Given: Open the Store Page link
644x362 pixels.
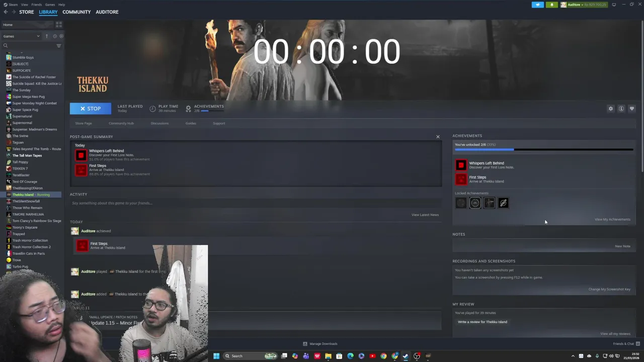Looking at the screenshot, I should click(84, 123).
